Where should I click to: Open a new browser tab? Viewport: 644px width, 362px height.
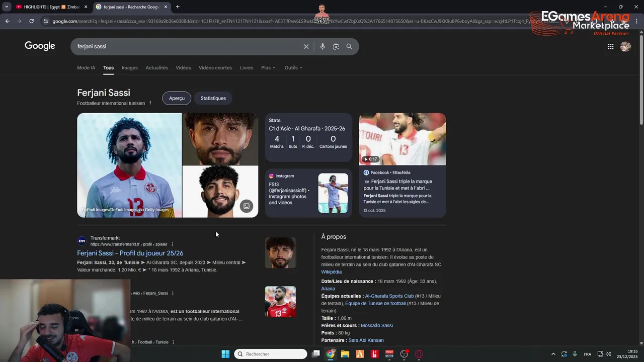178,7
